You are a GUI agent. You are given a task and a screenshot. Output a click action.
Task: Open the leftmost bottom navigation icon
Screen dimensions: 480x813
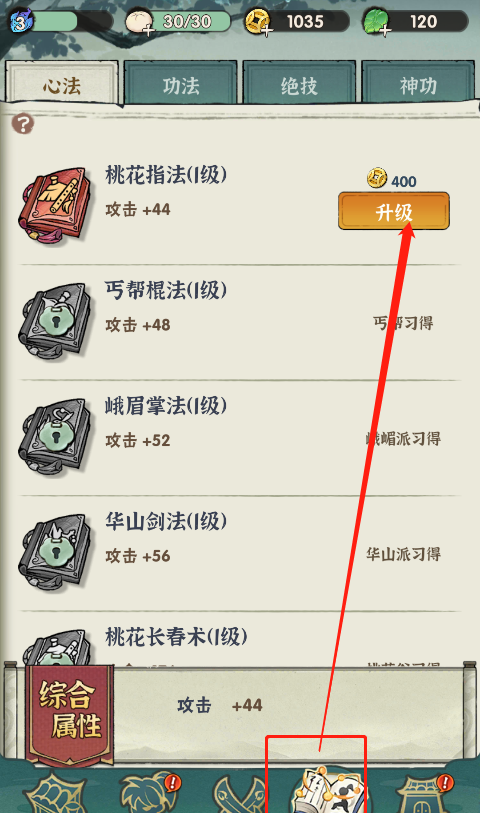click(x=54, y=793)
